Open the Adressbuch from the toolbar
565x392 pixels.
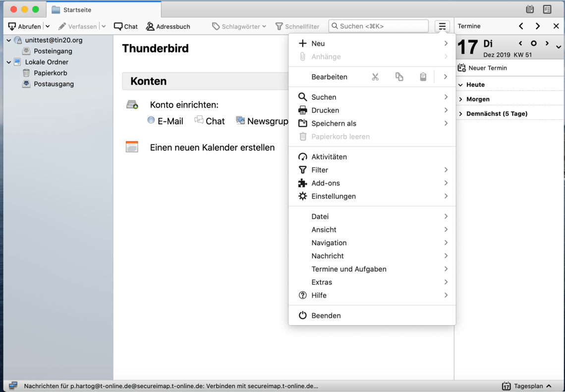click(x=168, y=26)
